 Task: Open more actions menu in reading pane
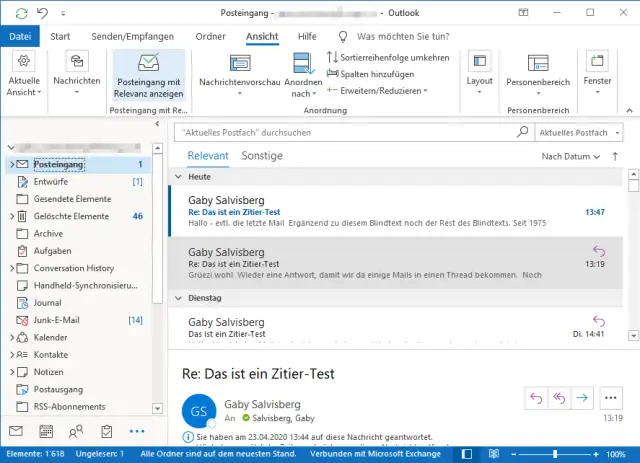click(612, 396)
